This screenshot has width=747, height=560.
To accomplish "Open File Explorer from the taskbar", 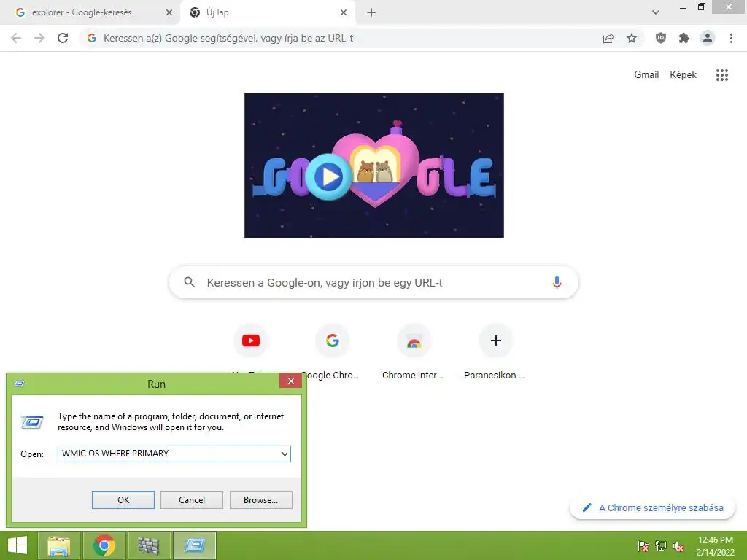I will pyautogui.click(x=58, y=545).
